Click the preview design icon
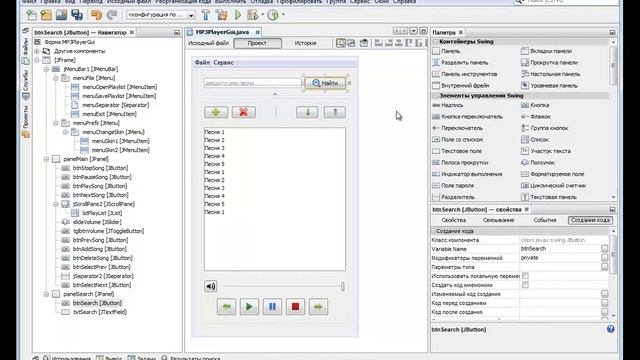This screenshot has width=640, height=360. (x=364, y=43)
